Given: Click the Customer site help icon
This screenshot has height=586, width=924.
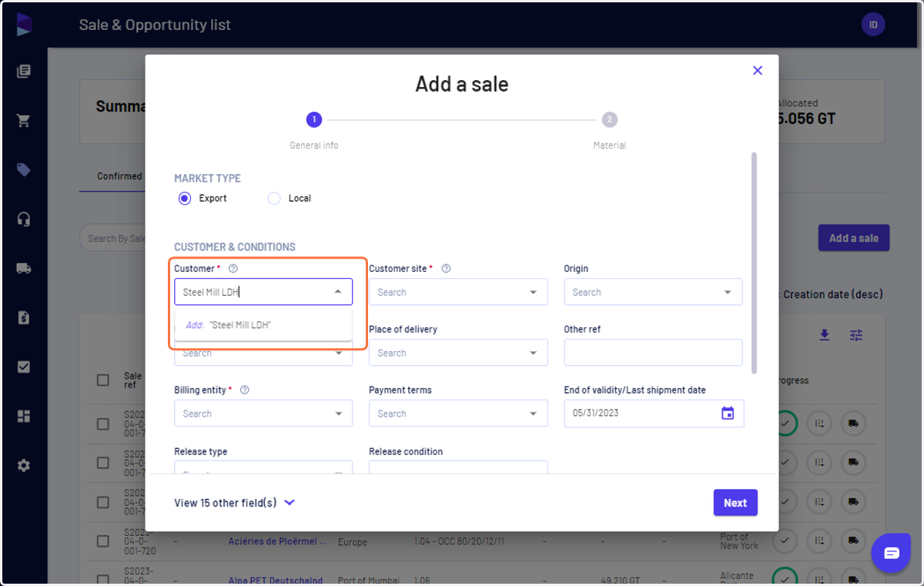Looking at the screenshot, I should [x=446, y=269].
